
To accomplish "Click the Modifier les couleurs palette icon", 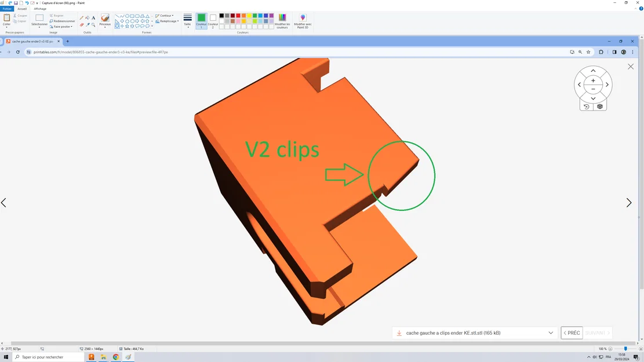I will tap(282, 19).
